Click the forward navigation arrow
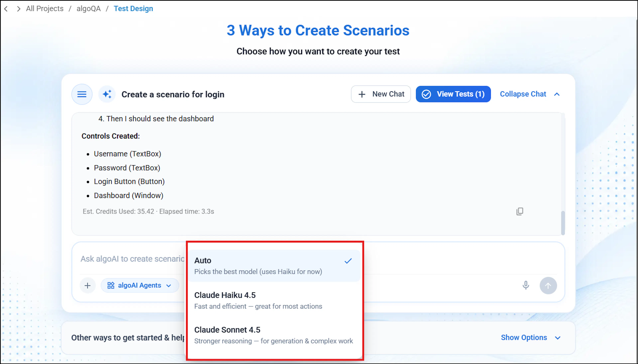The height and width of the screenshot is (364, 638). click(18, 9)
